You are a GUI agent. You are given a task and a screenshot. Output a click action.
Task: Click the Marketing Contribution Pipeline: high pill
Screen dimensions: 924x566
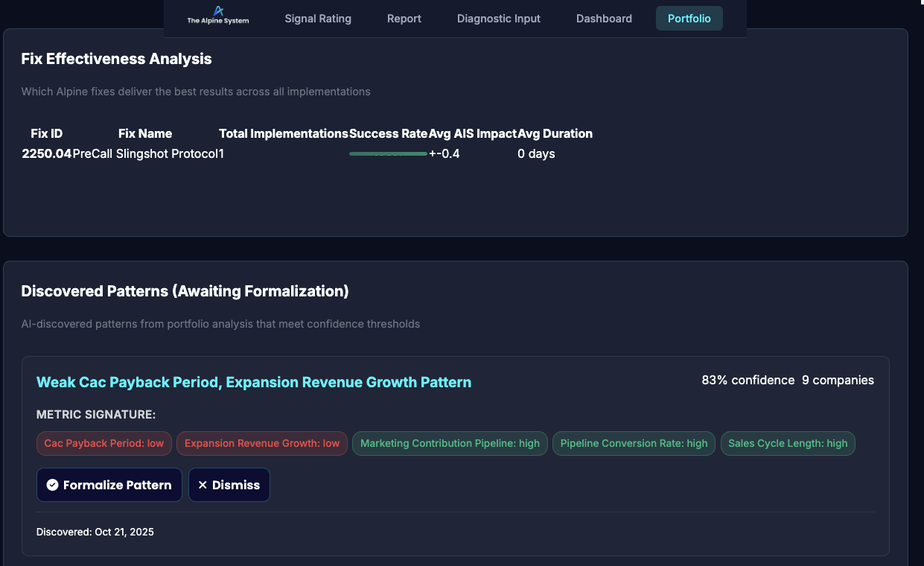[x=450, y=443]
